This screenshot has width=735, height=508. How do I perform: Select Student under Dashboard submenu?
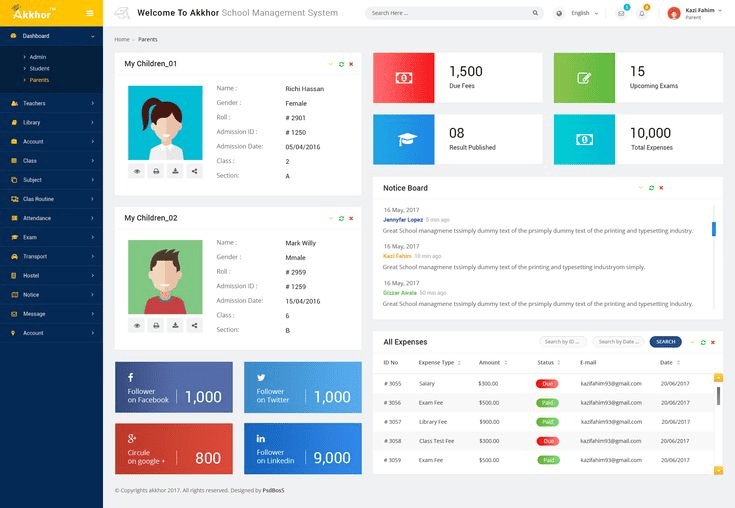(x=40, y=68)
